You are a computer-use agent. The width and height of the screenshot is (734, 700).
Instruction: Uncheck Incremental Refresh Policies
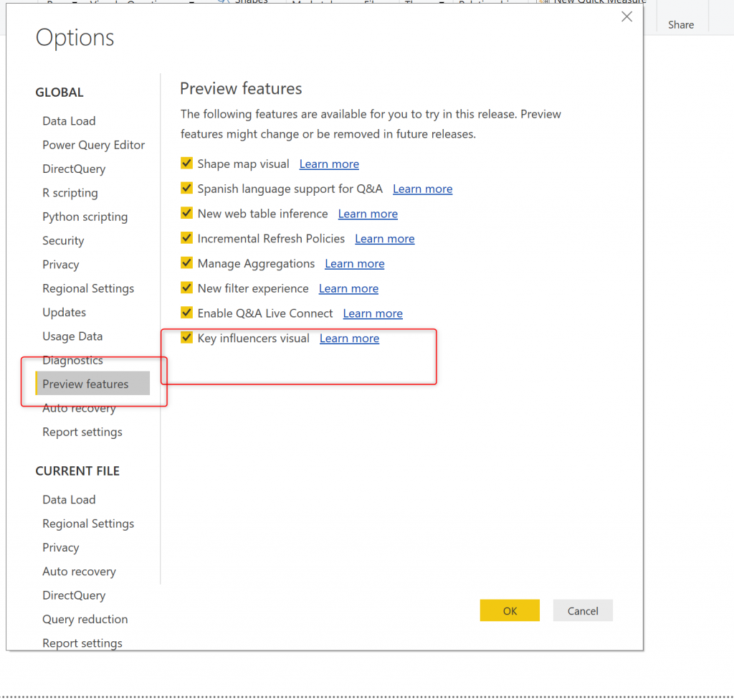tap(186, 238)
